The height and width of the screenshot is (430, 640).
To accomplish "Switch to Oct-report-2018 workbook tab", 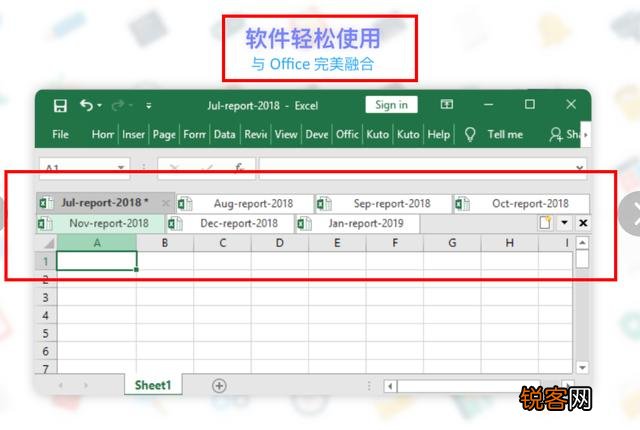I will [522, 203].
